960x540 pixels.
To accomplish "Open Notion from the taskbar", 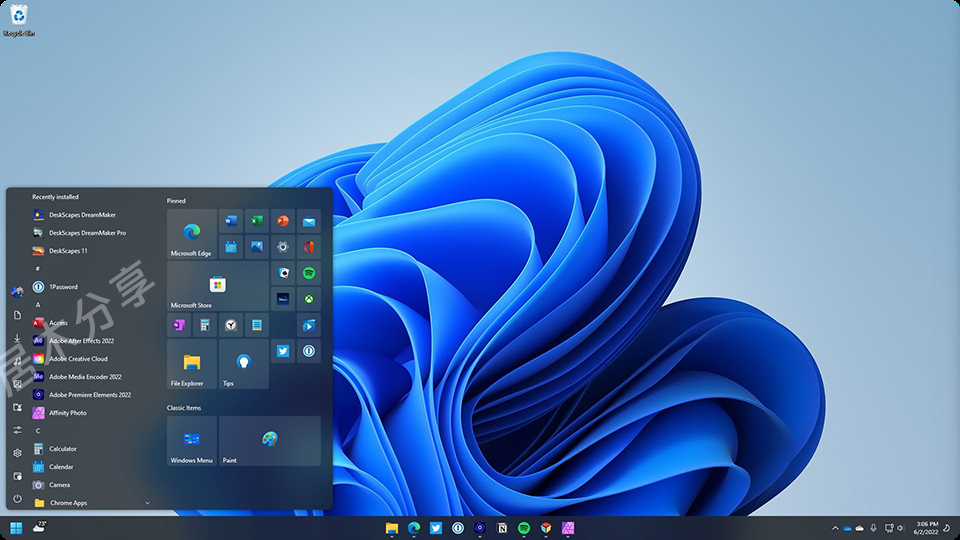I will 502,528.
